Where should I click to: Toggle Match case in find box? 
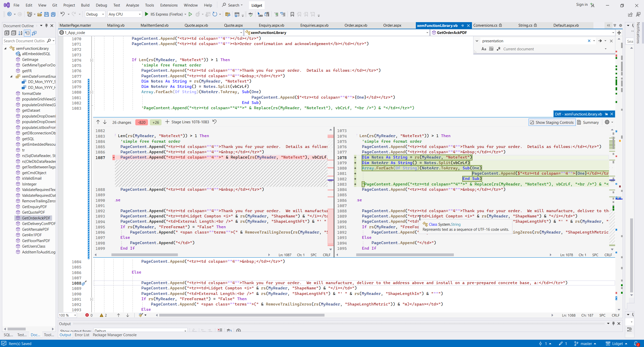[484, 49]
